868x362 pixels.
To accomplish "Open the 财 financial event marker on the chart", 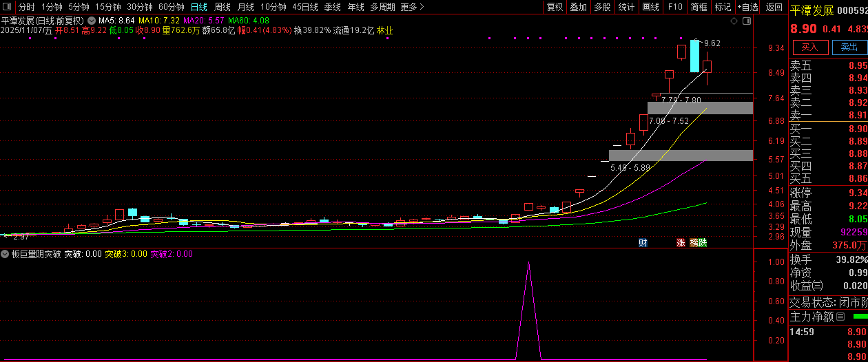I will click(x=643, y=242).
